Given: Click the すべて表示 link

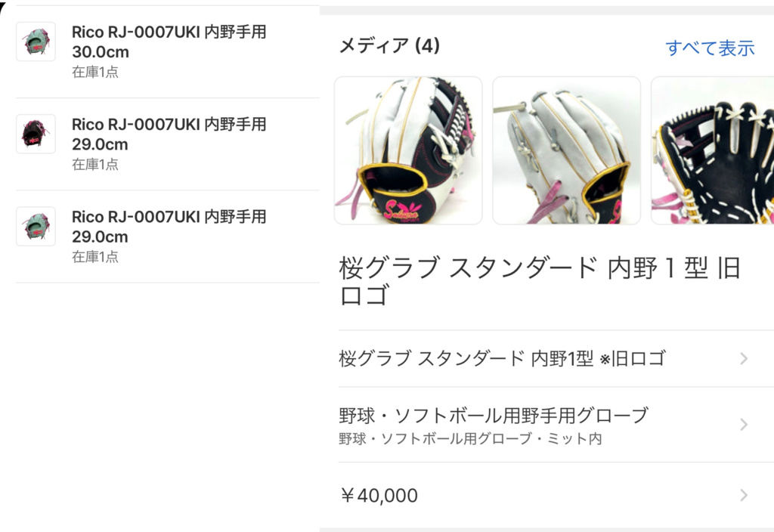Looking at the screenshot, I should point(710,48).
